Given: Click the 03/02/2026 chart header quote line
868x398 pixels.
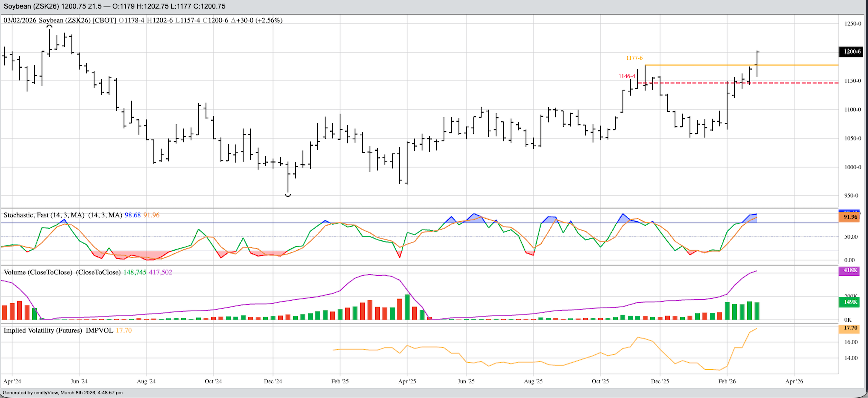Looking at the screenshot, I should click(143, 20).
